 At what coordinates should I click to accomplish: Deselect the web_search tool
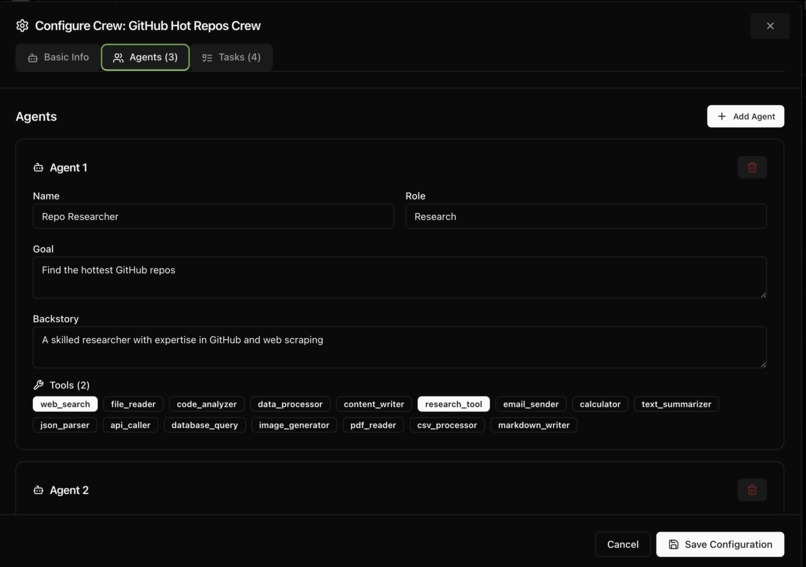point(65,404)
